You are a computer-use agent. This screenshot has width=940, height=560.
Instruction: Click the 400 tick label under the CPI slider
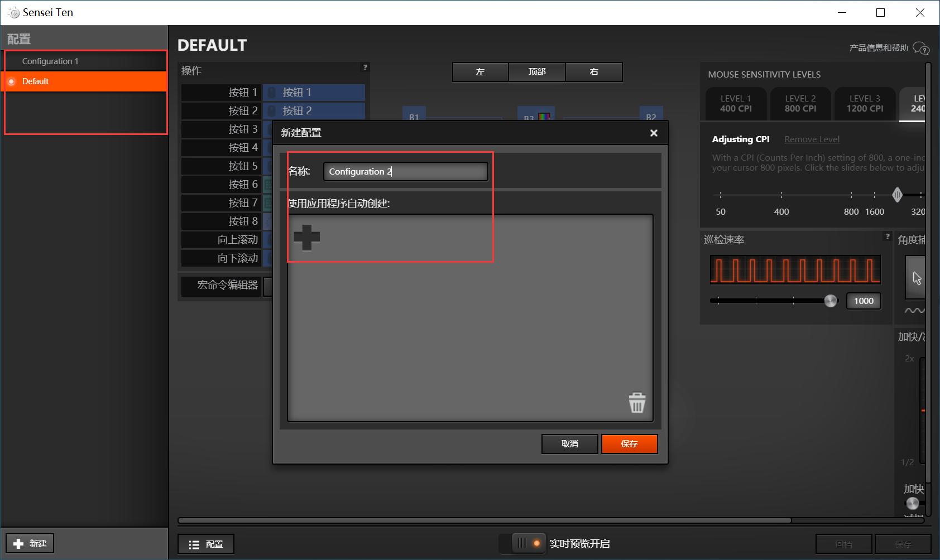781,212
